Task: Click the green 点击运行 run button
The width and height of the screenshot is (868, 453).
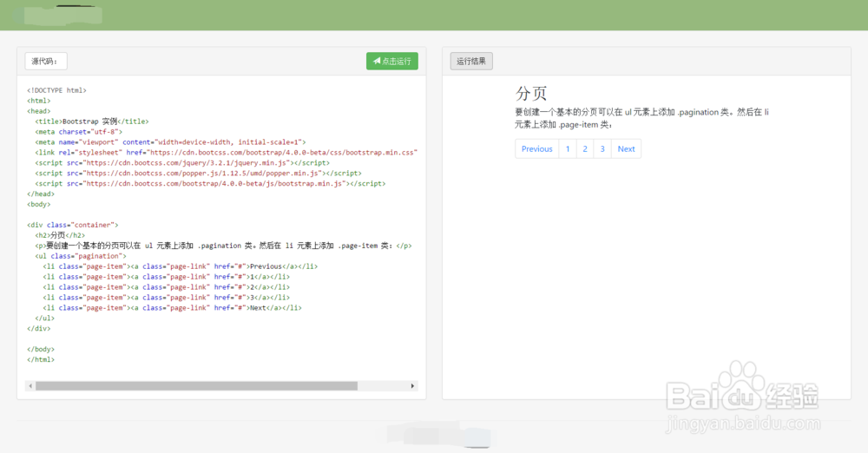Action: [392, 61]
